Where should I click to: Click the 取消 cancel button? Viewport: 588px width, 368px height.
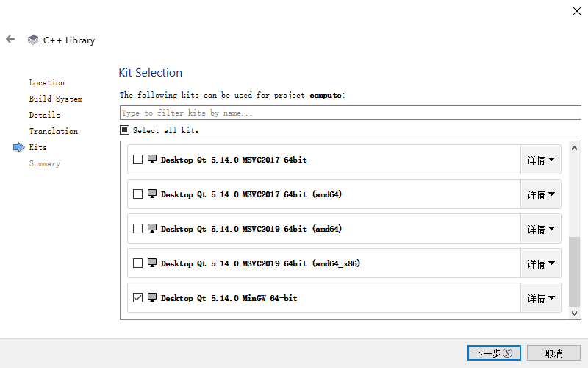coord(553,353)
